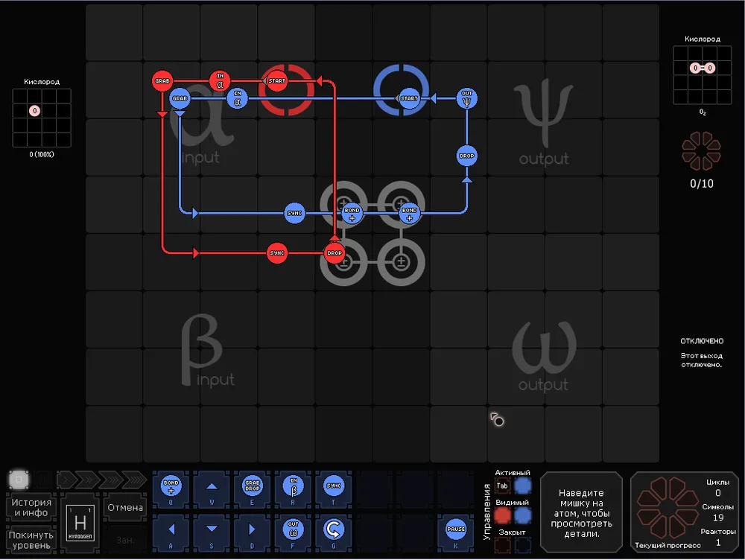Screen dimensions: 745x560
Task: Pick the BOND+ tool (Q) from the palette
Action: click(171, 489)
